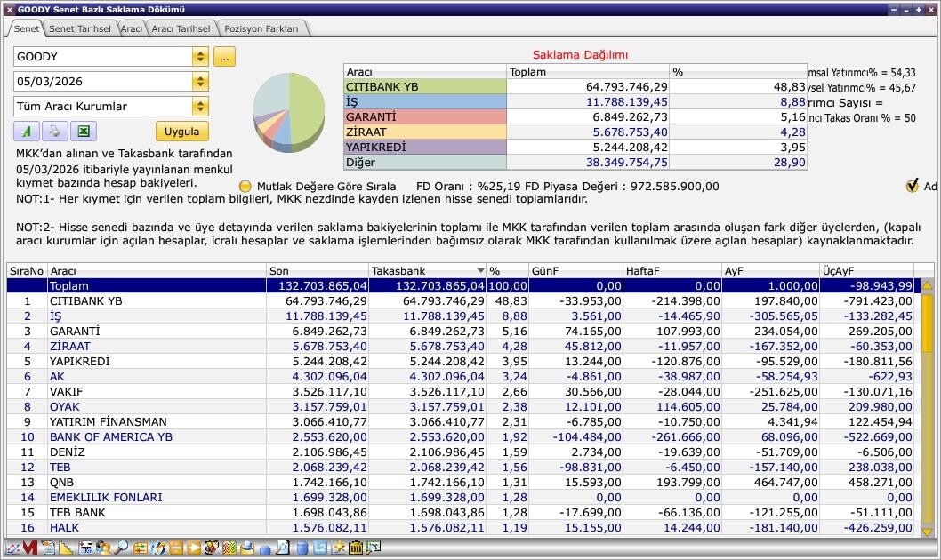Toggle 'Mutlak Değere Göre Sırala' option
Viewport: 941px width, 560px height.
click(246, 187)
